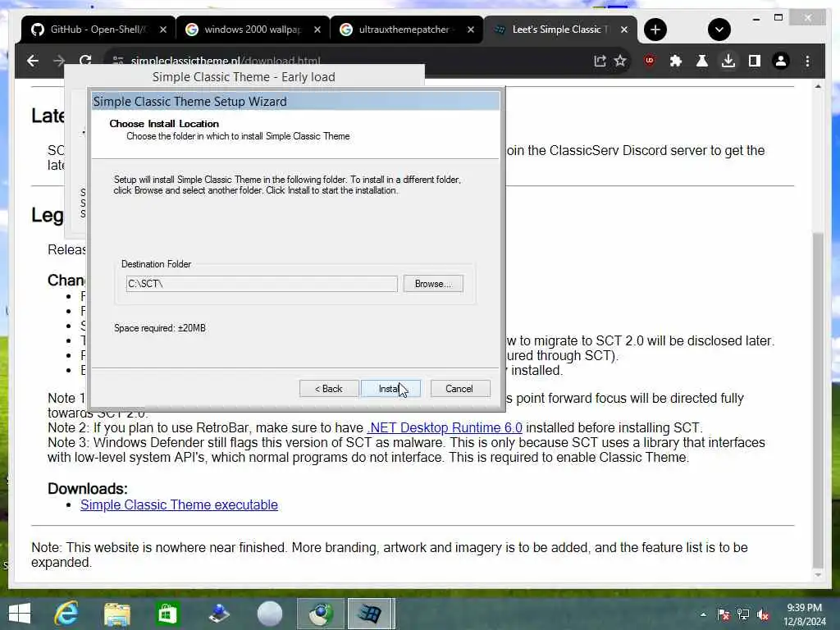Viewport: 840px width, 630px height.
Task: Share this page icon
Action: 600,61
